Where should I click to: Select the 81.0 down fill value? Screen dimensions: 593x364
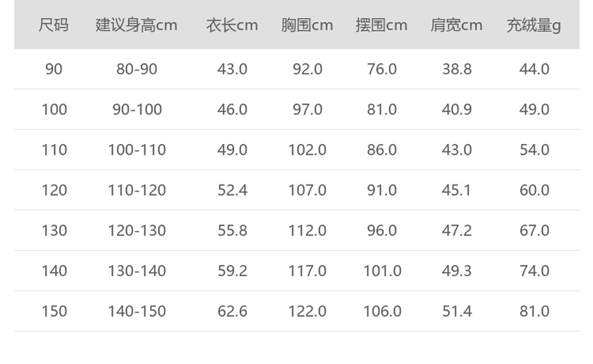click(534, 311)
